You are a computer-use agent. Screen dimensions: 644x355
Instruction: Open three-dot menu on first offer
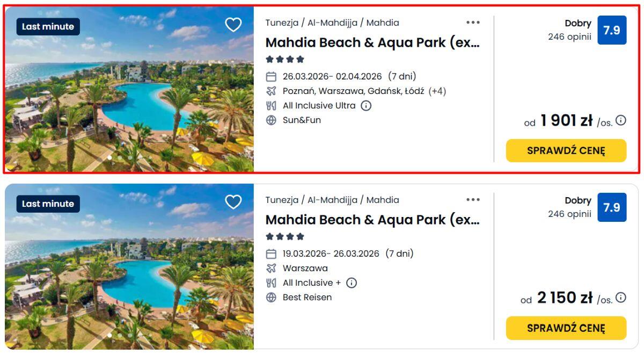pos(473,23)
